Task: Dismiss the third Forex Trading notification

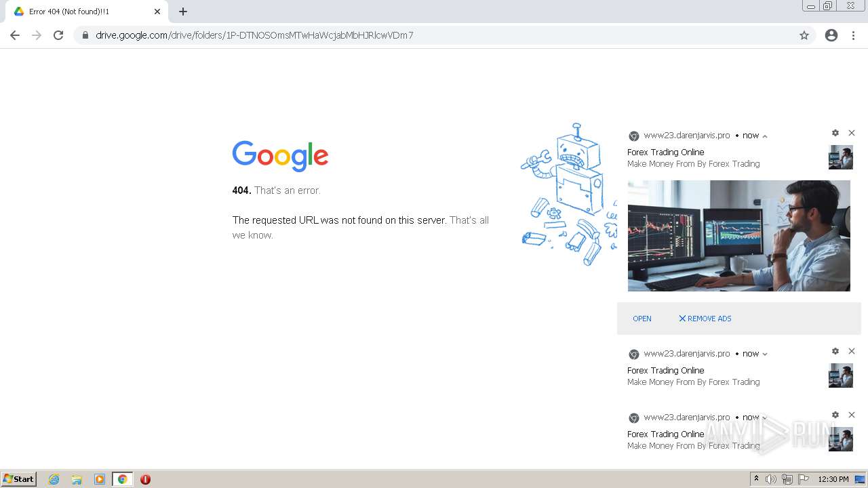Action: pyautogui.click(x=852, y=415)
